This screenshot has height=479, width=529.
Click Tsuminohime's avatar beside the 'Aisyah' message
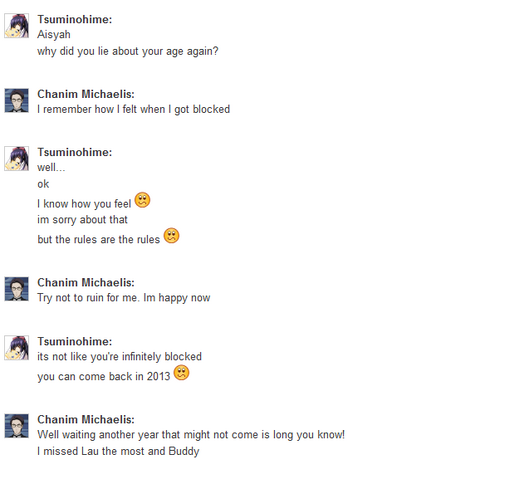[17, 26]
